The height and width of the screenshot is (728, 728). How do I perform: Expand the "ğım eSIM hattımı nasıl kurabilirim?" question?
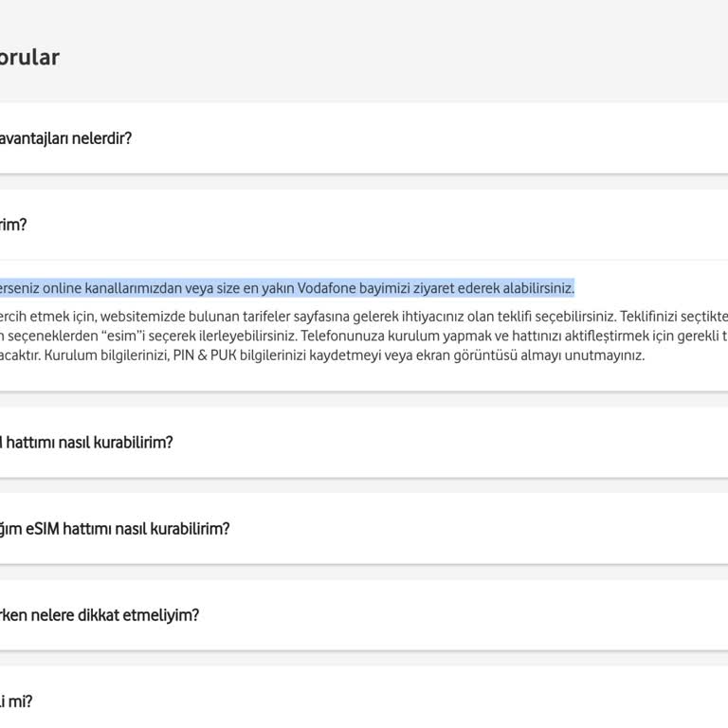pos(115,529)
